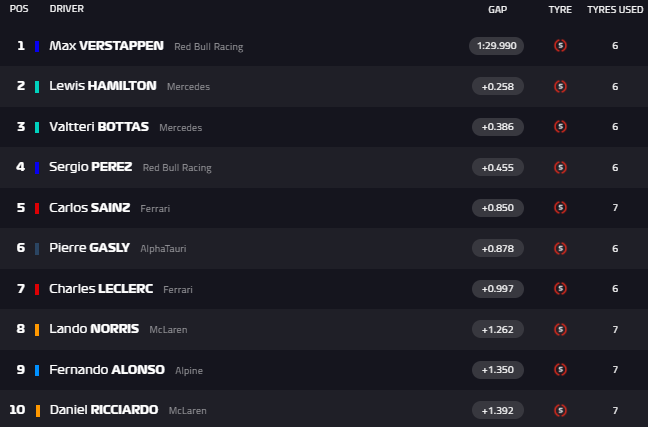Click the 1:29.990 lap time pill
This screenshot has width=648, height=427.
497,46
